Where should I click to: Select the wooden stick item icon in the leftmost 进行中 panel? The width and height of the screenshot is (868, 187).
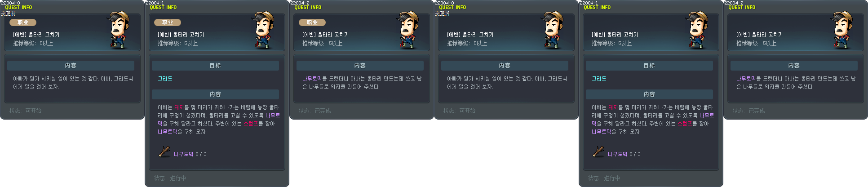point(164,152)
